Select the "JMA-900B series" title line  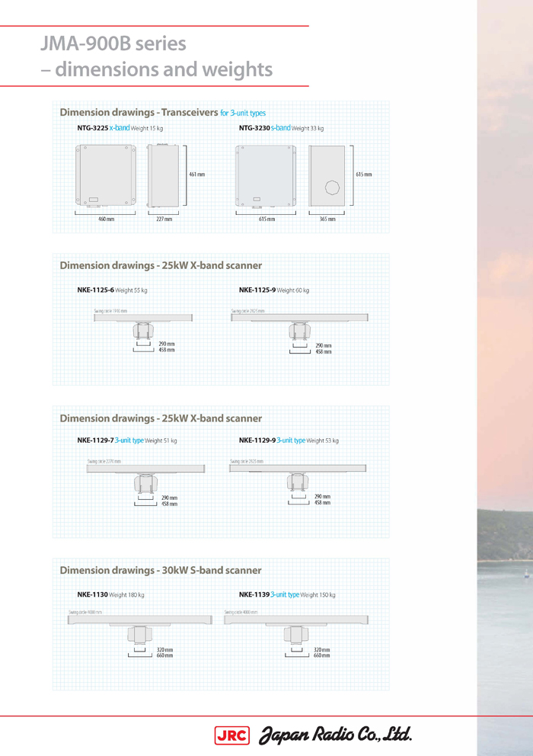(x=113, y=43)
